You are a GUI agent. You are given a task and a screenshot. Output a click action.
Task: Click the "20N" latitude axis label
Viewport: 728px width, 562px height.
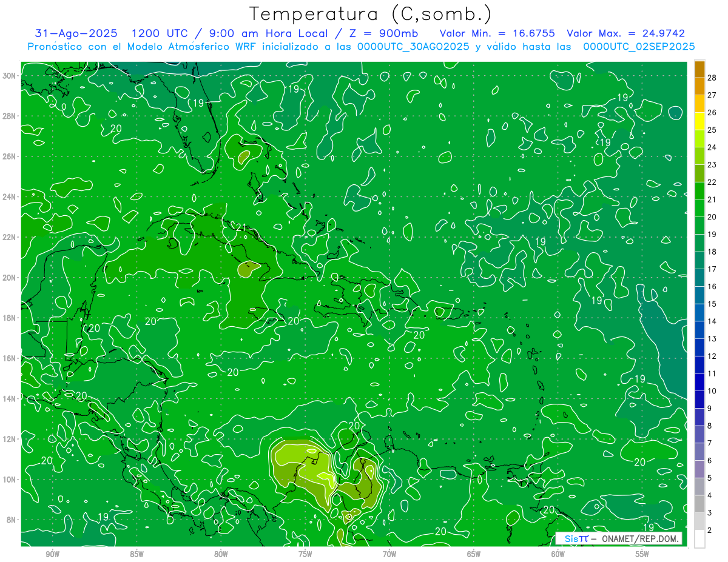click(x=10, y=278)
